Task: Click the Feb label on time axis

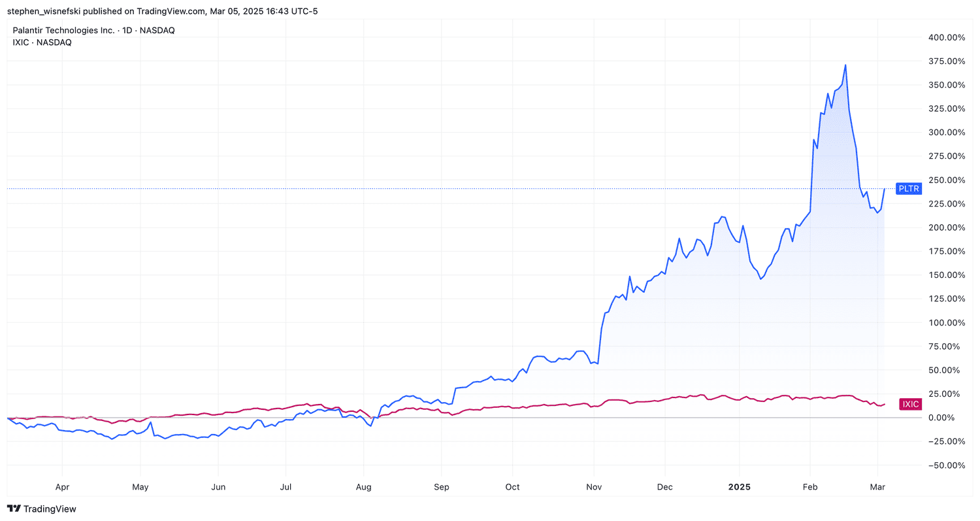Action: (x=810, y=487)
